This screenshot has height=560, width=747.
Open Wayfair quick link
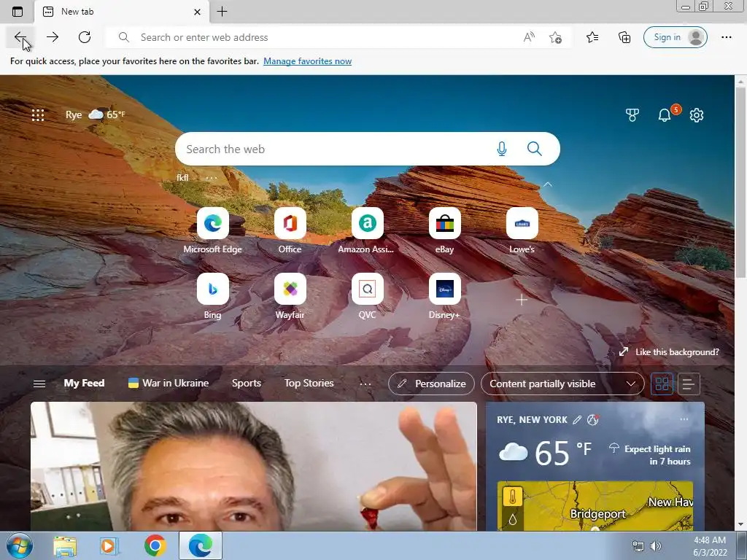point(290,297)
